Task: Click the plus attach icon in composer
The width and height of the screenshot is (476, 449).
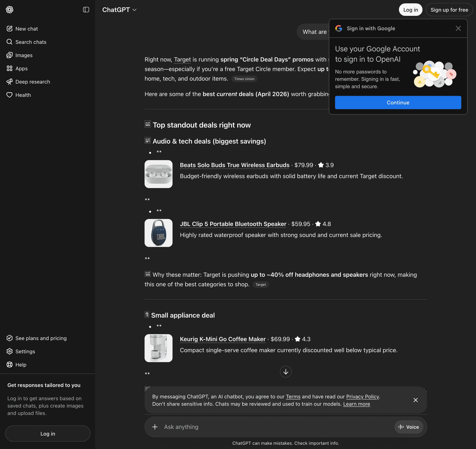Action: pyautogui.click(x=155, y=427)
